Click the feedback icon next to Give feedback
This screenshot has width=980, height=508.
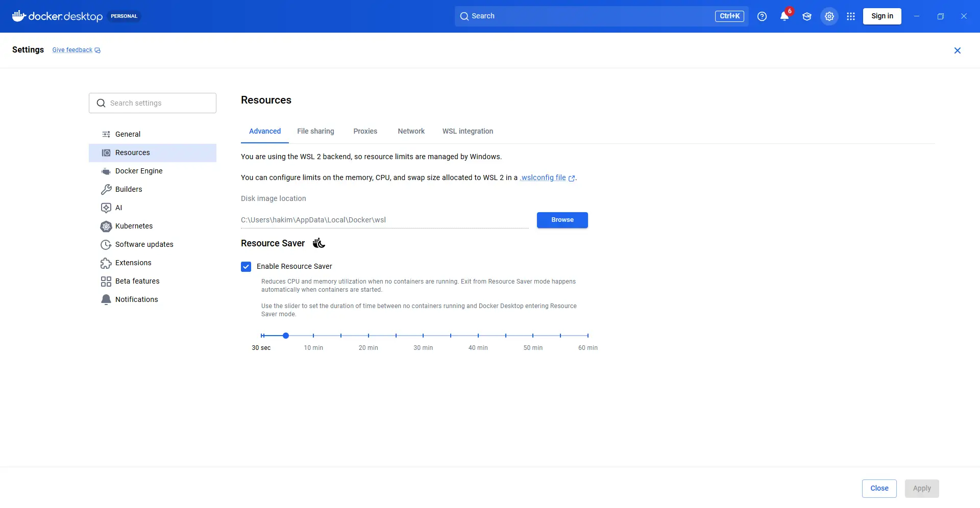[97, 50]
